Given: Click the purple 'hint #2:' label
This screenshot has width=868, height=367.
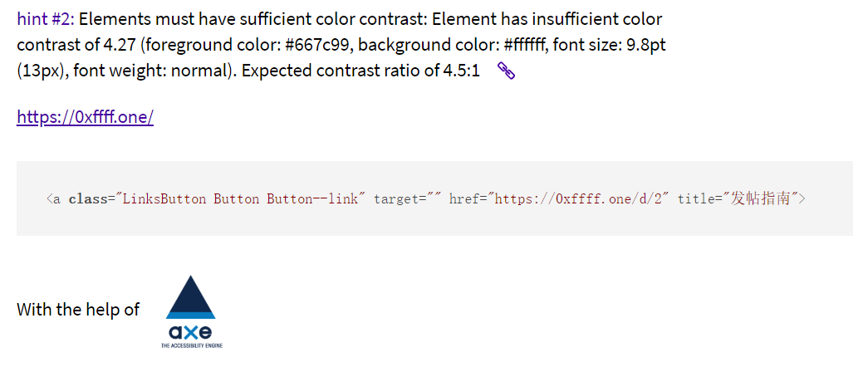Looking at the screenshot, I should coord(46,19).
